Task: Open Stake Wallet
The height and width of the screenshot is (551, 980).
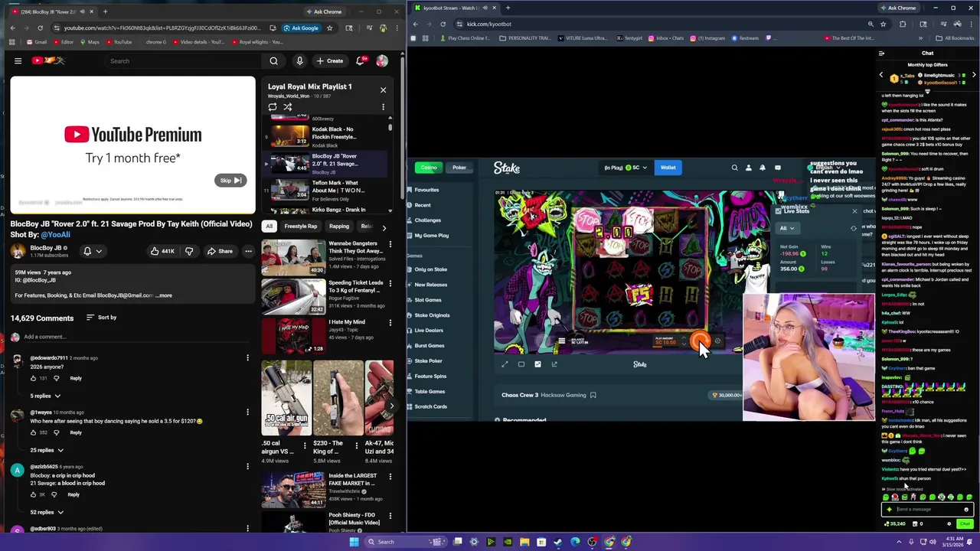Action: (x=668, y=168)
